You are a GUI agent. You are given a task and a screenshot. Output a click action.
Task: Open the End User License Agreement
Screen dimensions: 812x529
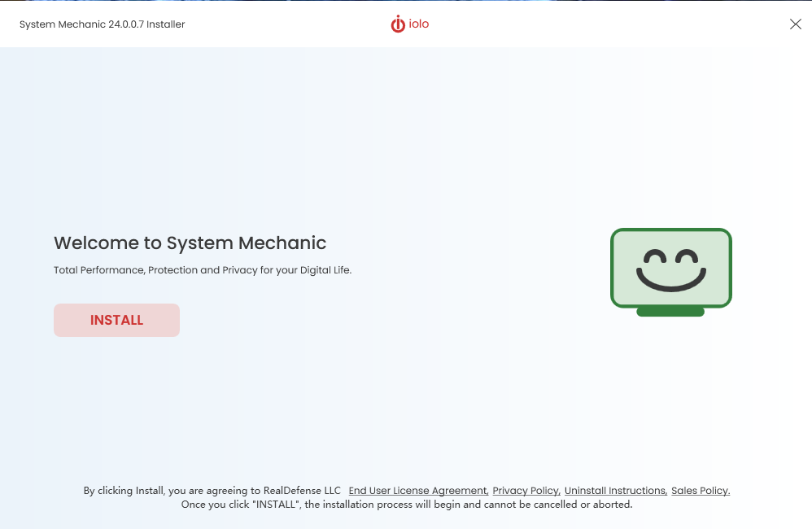[417, 490]
